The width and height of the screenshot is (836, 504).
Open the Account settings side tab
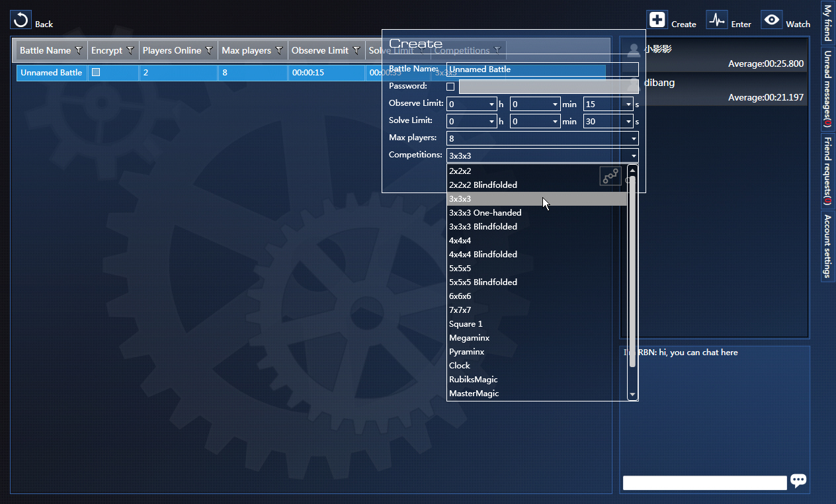coord(827,247)
